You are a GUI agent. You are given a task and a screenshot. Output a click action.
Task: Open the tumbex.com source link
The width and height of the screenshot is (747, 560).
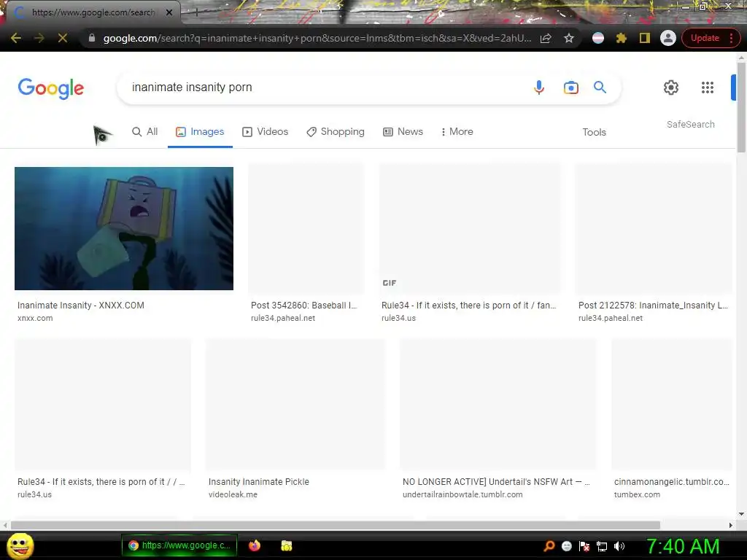637,495
